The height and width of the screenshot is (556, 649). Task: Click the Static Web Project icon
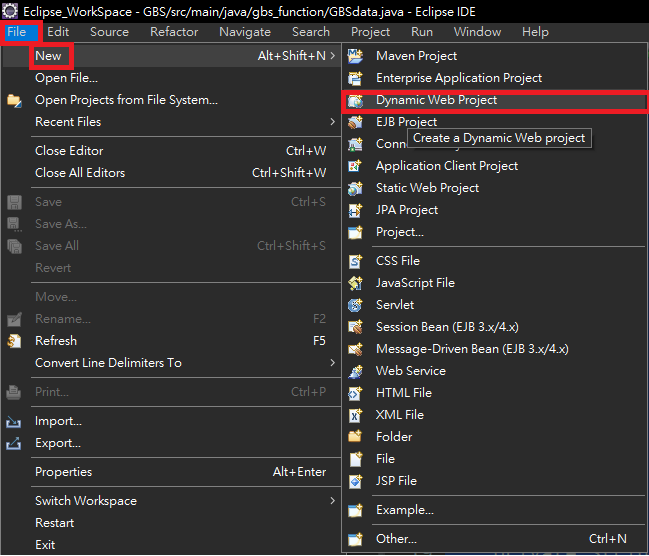coord(355,188)
